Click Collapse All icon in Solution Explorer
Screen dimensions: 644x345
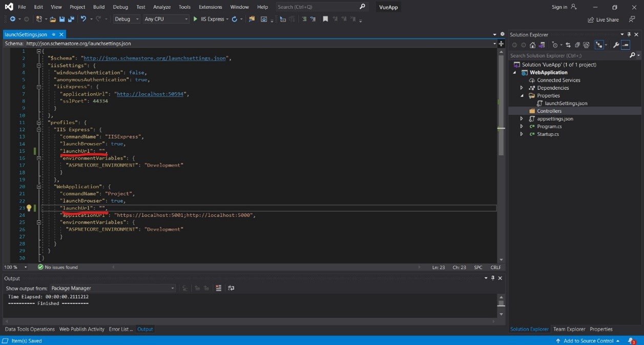[x=577, y=45]
